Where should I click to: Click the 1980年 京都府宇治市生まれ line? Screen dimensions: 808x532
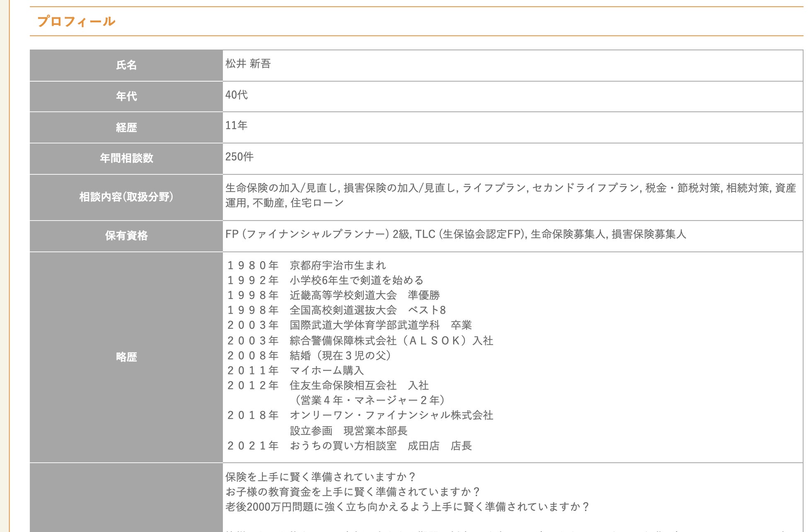click(x=306, y=265)
